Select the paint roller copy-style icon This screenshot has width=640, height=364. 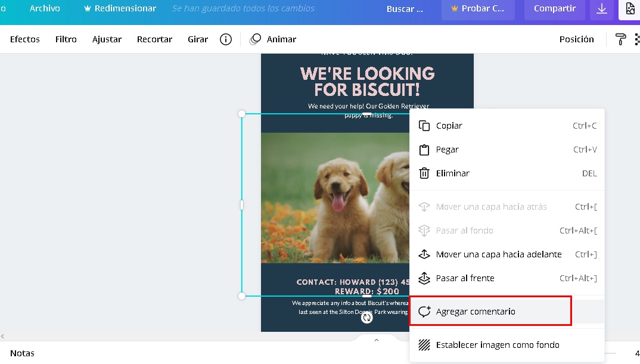point(620,39)
